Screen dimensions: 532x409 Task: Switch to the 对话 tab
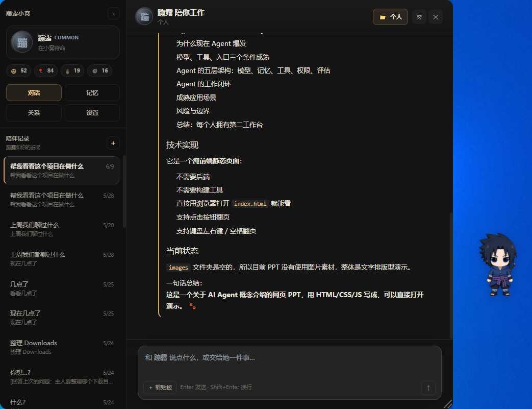tap(34, 93)
